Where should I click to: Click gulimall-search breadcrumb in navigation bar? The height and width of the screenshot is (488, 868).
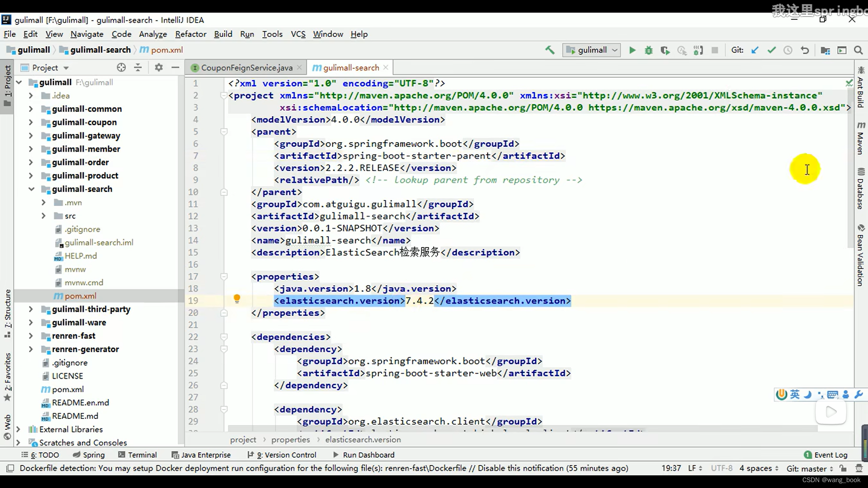(x=96, y=50)
